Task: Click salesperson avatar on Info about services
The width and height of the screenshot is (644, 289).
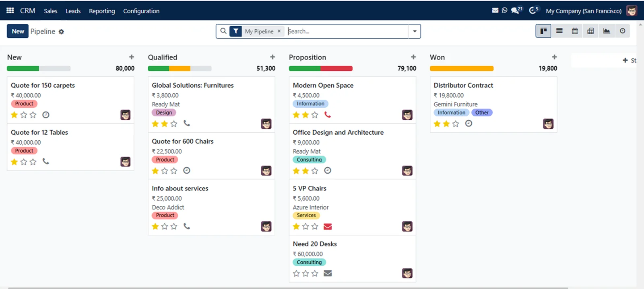Action: tap(266, 226)
